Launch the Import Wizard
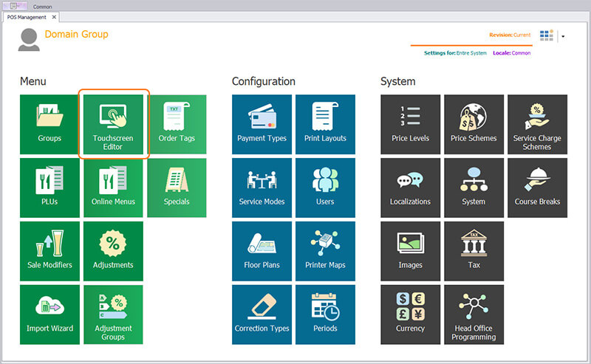The height and width of the screenshot is (364, 591). 50,315
